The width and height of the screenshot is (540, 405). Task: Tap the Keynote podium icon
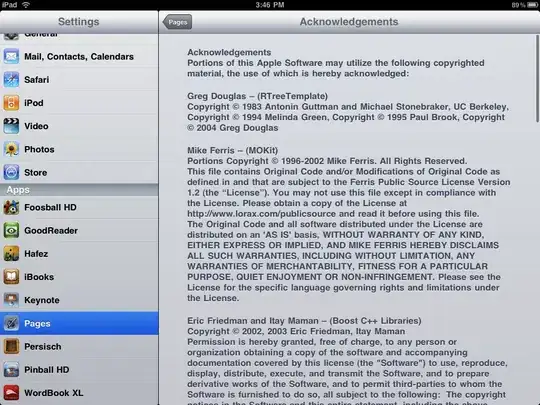click(11, 300)
